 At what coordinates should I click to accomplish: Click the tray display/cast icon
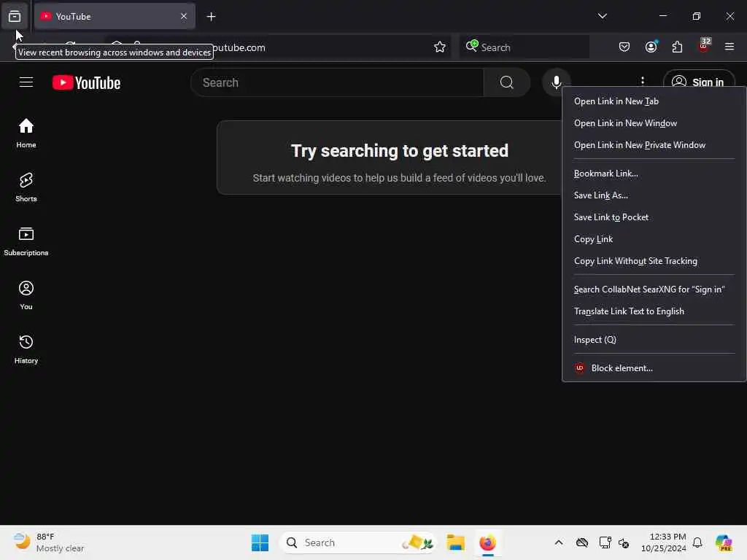pyautogui.click(x=605, y=542)
